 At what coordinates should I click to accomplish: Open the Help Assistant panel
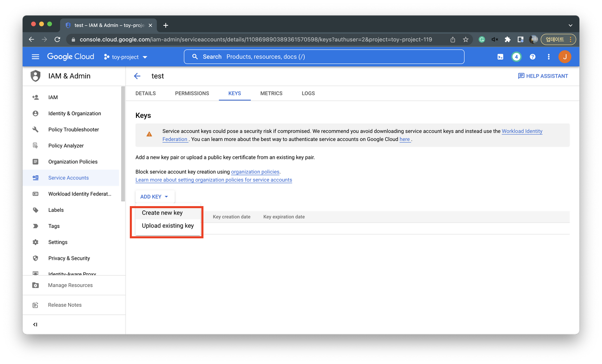(x=543, y=76)
